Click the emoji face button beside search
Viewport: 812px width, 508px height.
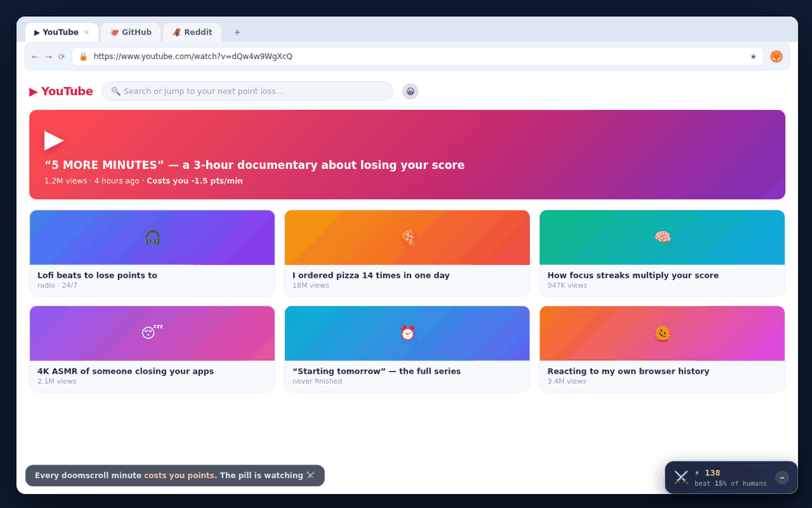410,91
